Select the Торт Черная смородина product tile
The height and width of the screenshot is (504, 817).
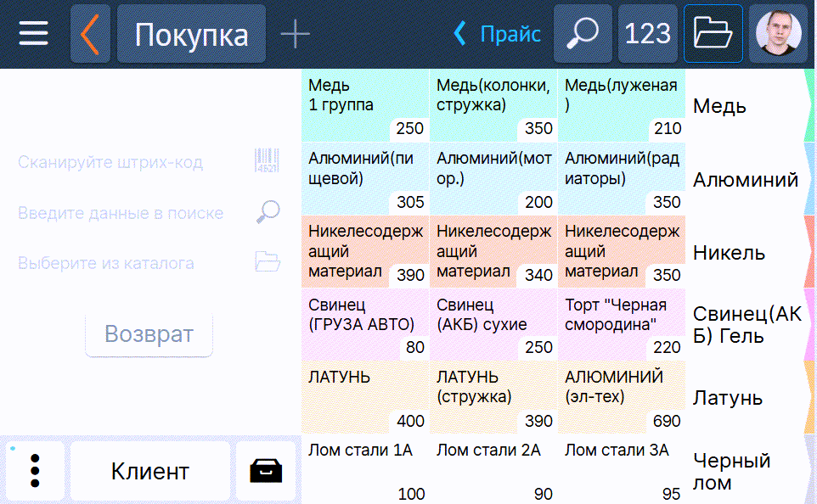click(621, 324)
